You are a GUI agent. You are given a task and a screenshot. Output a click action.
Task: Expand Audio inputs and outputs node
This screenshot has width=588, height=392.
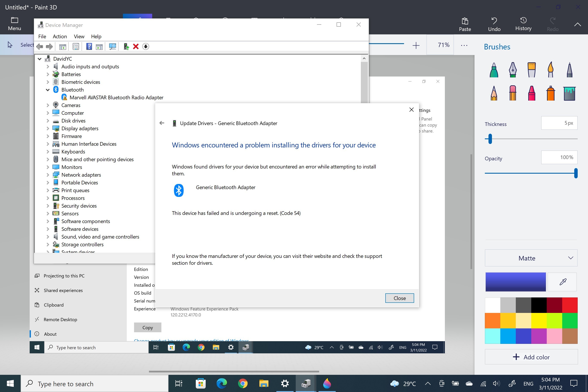coord(47,66)
